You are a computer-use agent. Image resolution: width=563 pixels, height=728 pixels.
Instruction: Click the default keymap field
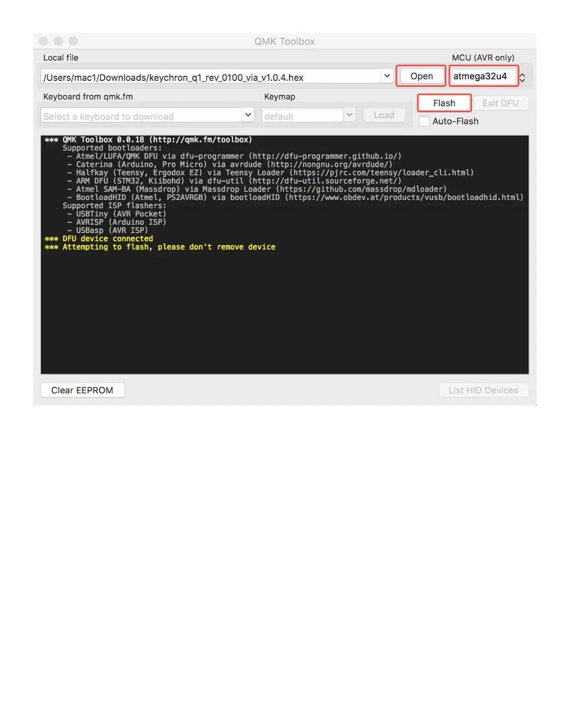tap(303, 115)
